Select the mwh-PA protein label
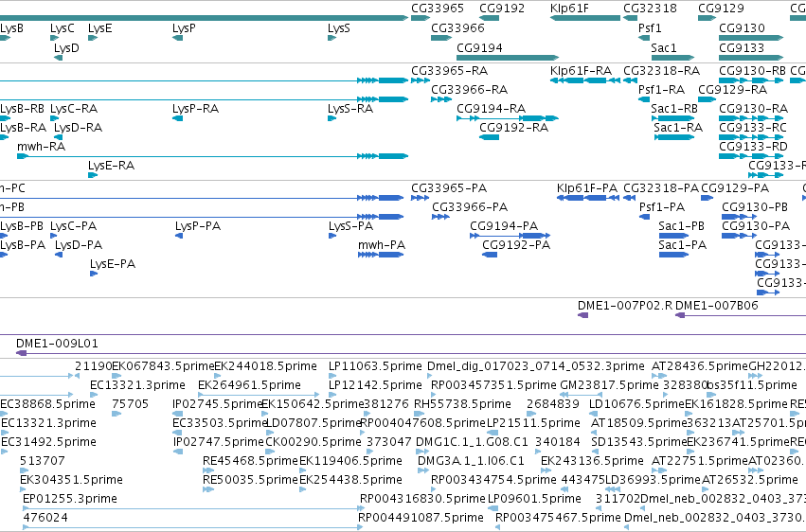The width and height of the screenshot is (806, 532). click(382, 245)
